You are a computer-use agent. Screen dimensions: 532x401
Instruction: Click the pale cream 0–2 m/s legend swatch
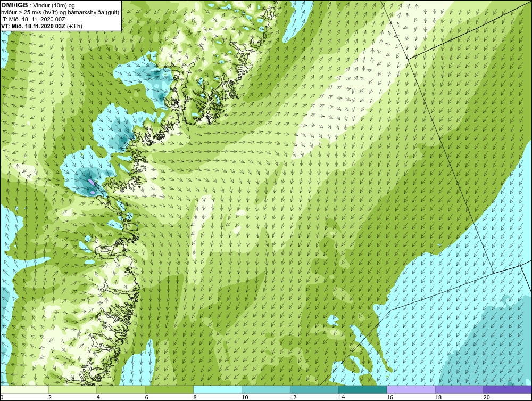pyautogui.click(x=24, y=389)
